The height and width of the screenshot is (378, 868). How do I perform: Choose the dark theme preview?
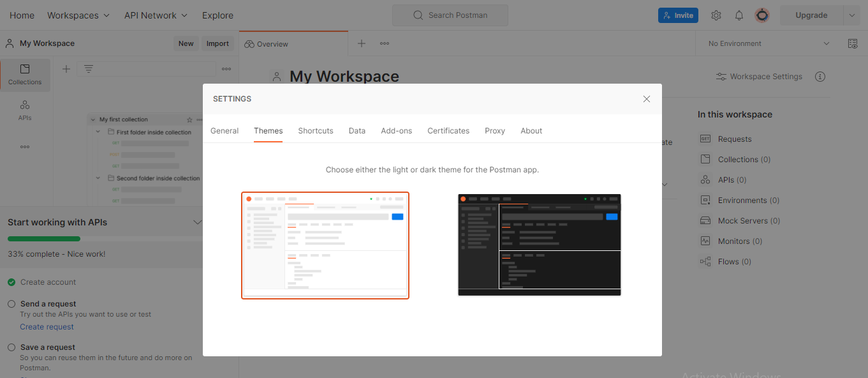coord(540,245)
